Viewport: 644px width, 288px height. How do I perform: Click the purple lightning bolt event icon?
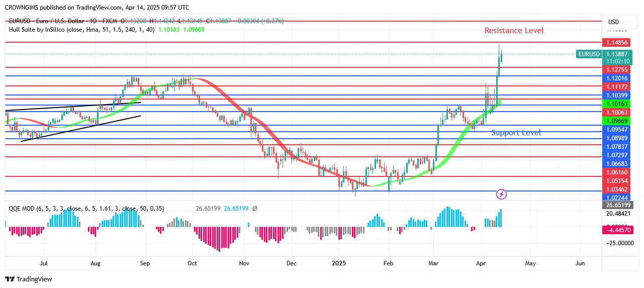[501, 194]
